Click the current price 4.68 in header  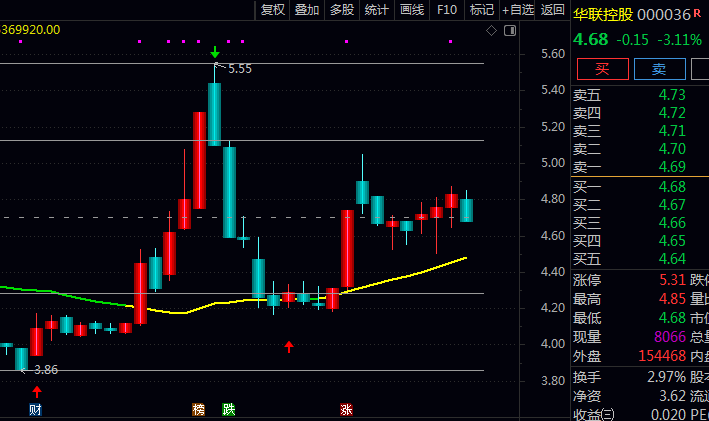(x=591, y=39)
